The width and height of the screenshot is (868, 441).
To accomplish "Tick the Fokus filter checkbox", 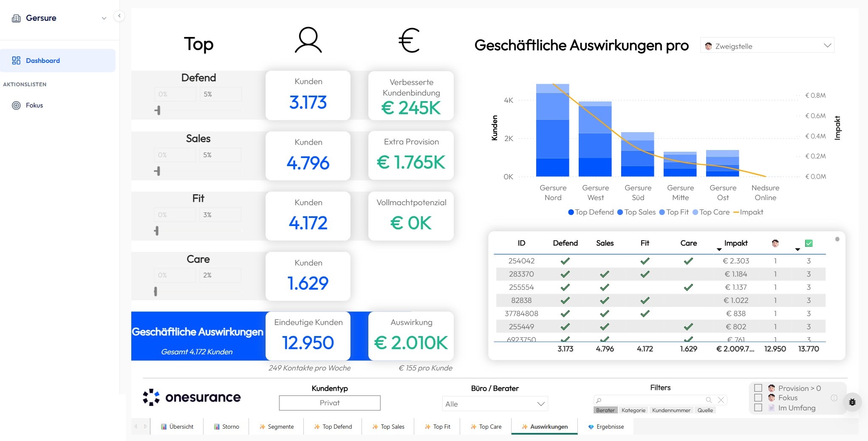I will 758,398.
